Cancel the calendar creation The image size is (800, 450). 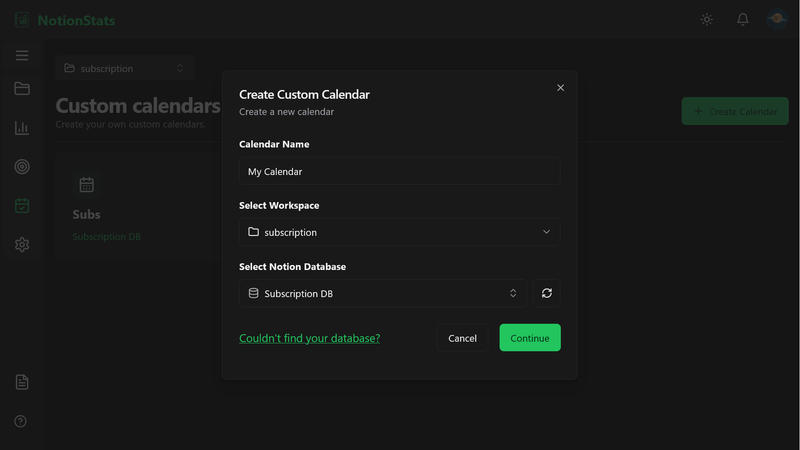click(462, 338)
